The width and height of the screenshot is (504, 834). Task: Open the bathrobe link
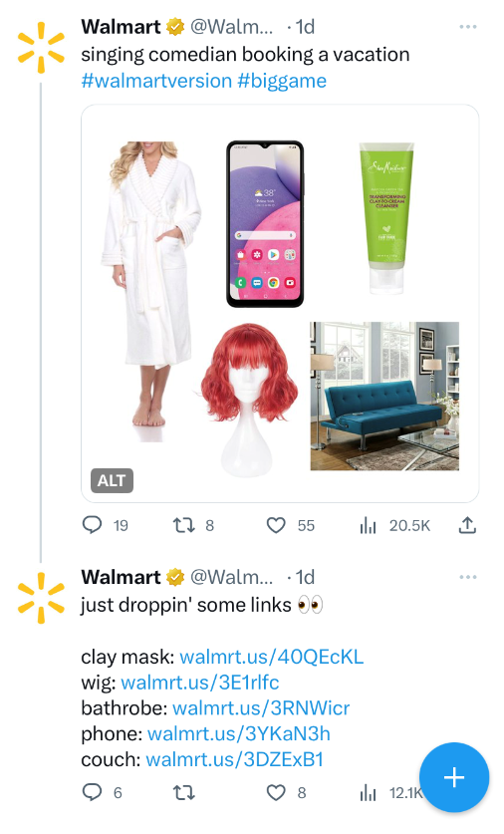click(x=261, y=707)
